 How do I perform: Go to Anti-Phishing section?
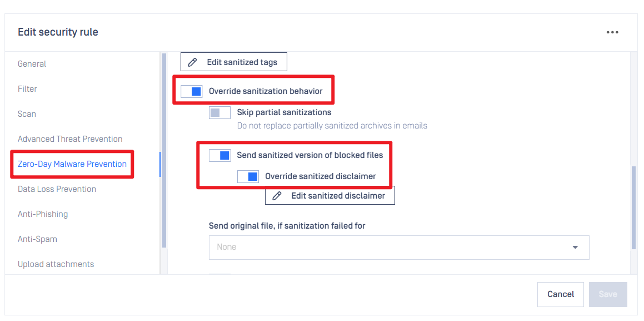click(43, 214)
